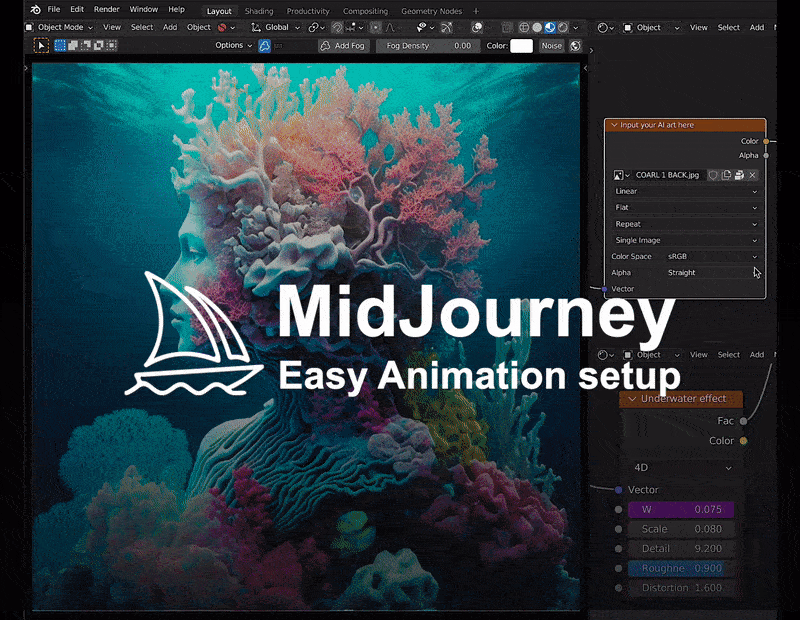Toggle fake user shield for the image
This screenshot has height=620, width=800.
pos(713,175)
